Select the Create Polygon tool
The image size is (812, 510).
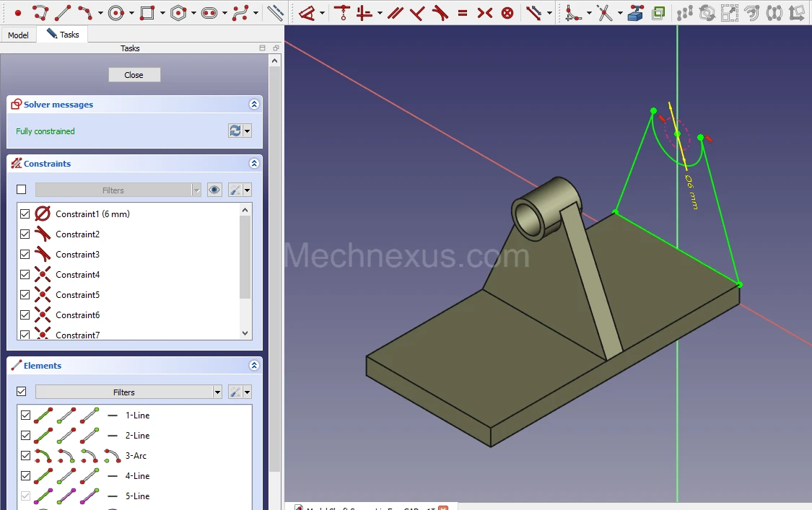178,13
